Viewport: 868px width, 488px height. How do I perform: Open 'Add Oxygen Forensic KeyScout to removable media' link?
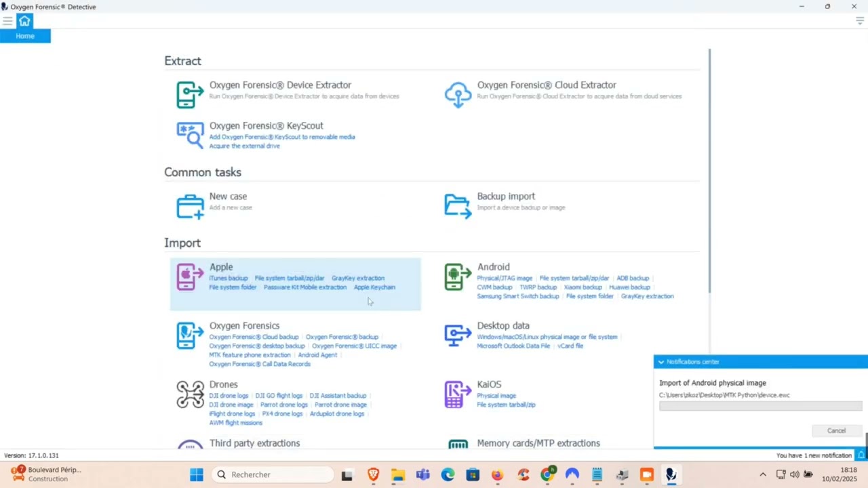coord(282,137)
